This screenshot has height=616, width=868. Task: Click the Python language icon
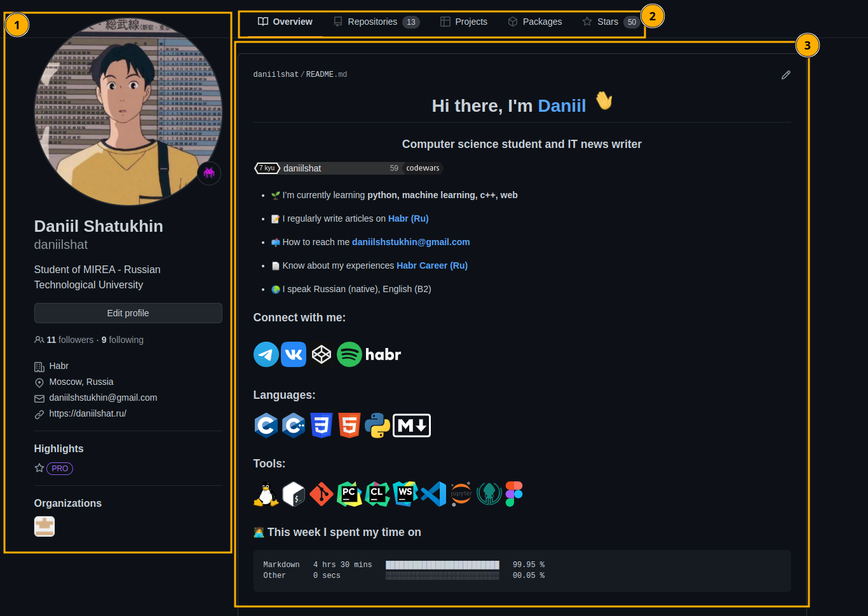pos(377,425)
